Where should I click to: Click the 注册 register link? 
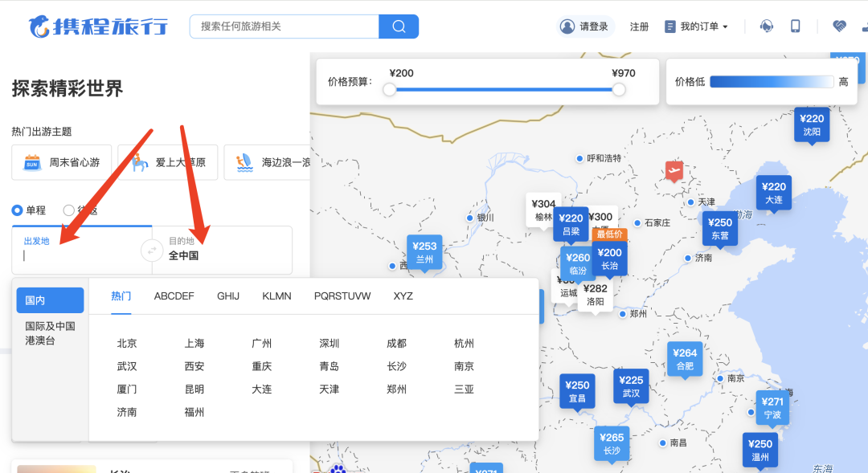coord(639,27)
